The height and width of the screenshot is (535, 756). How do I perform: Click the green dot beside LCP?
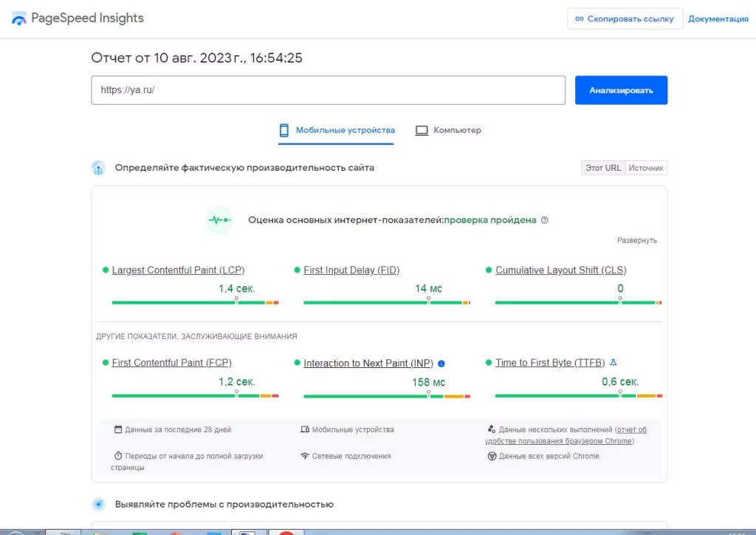click(106, 270)
